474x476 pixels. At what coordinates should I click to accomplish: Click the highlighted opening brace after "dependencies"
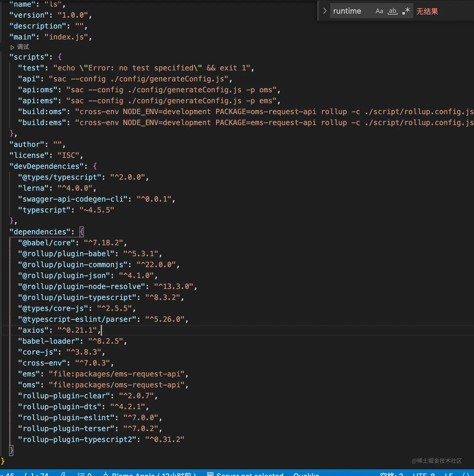82,232
